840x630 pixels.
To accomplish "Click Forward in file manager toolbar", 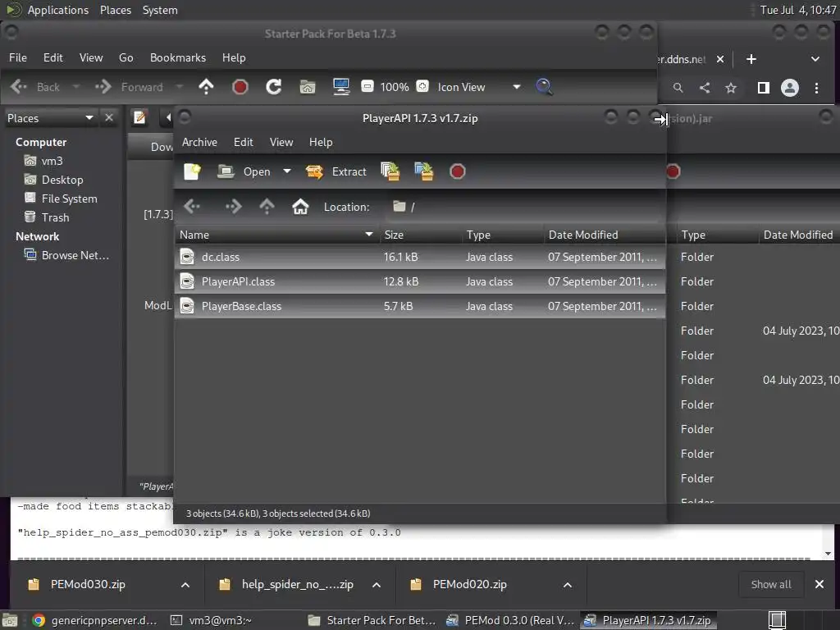I will [x=129, y=87].
